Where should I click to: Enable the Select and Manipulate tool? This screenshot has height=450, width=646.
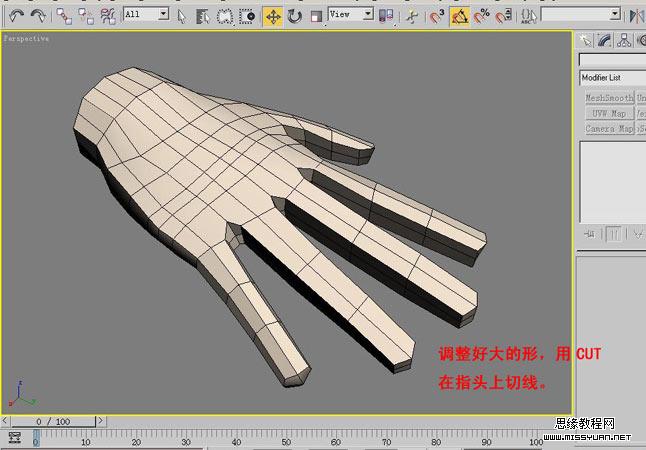coord(412,16)
